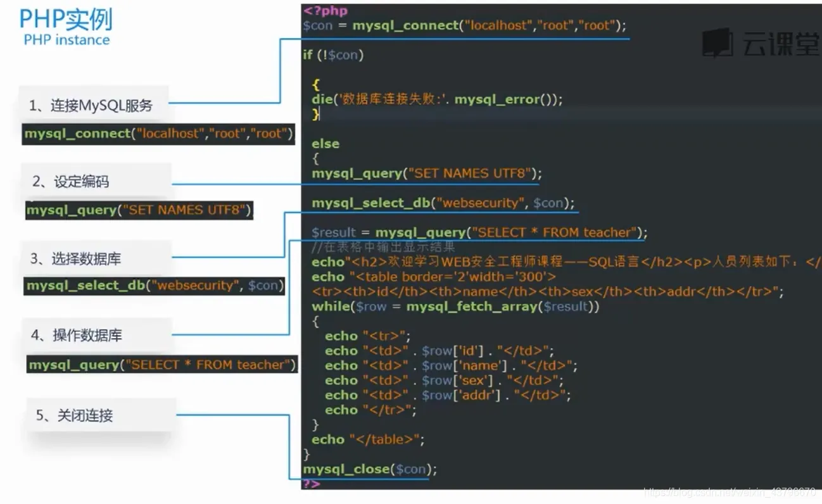Click the SELECT * FROM teacher snippet under step 4
Image resolution: width=822 pixels, height=504 pixels.
[x=162, y=365]
